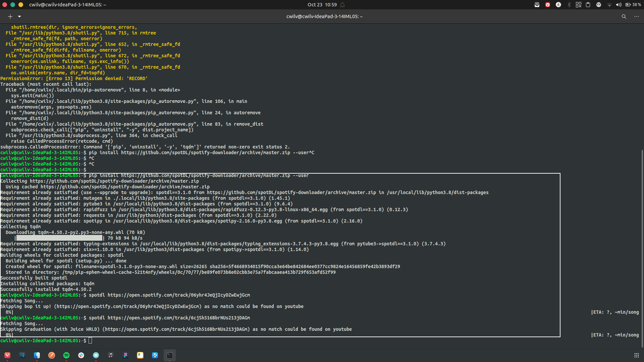
Task: Click the tray inbox icon
Action: pos(537,5)
